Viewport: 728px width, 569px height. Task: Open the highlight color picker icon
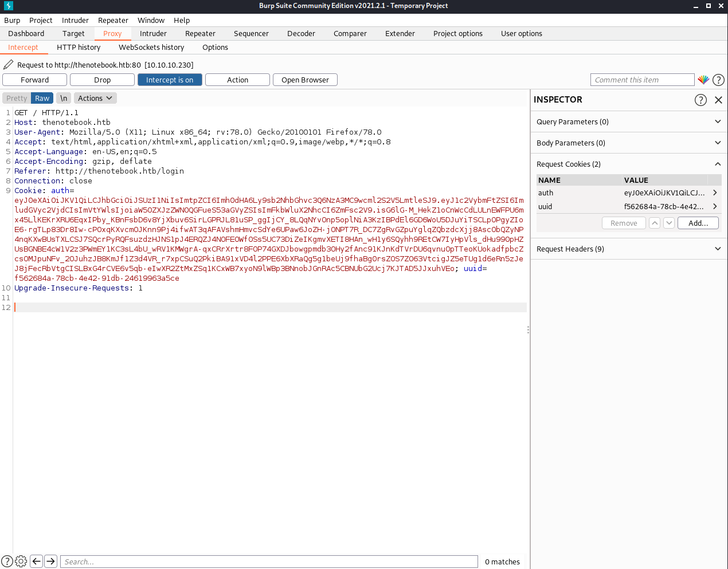(703, 80)
